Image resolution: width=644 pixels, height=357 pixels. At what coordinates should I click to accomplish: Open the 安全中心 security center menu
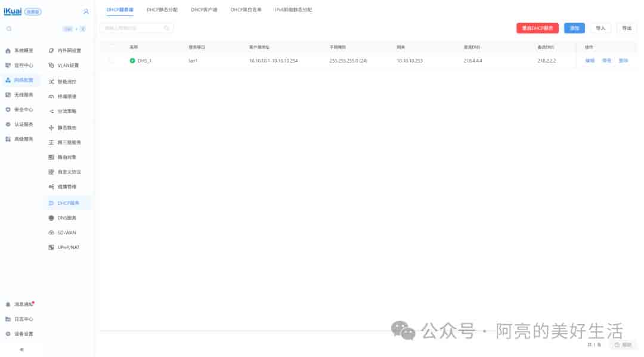pyautogui.click(x=19, y=110)
